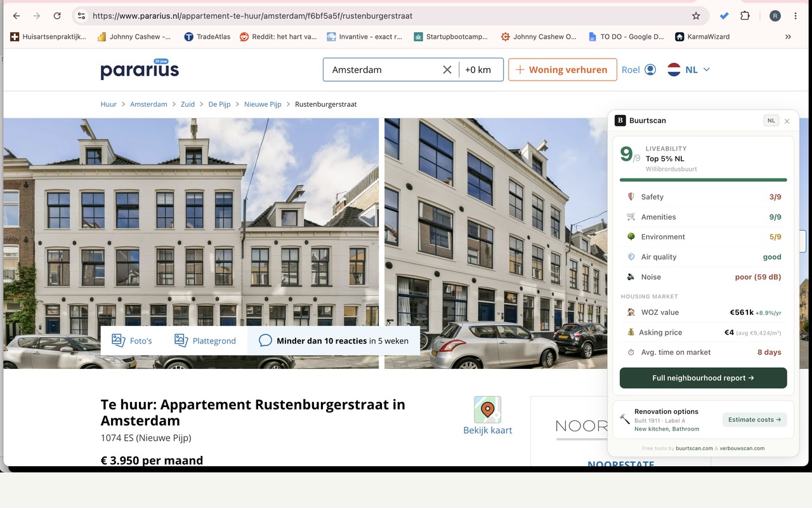Click the browser address bar URL

[x=252, y=16]
